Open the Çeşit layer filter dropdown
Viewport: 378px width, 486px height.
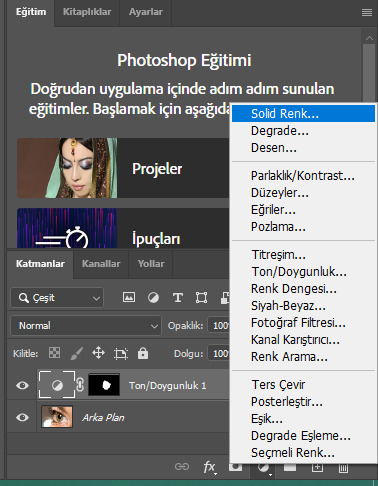[x=57, y=297]
